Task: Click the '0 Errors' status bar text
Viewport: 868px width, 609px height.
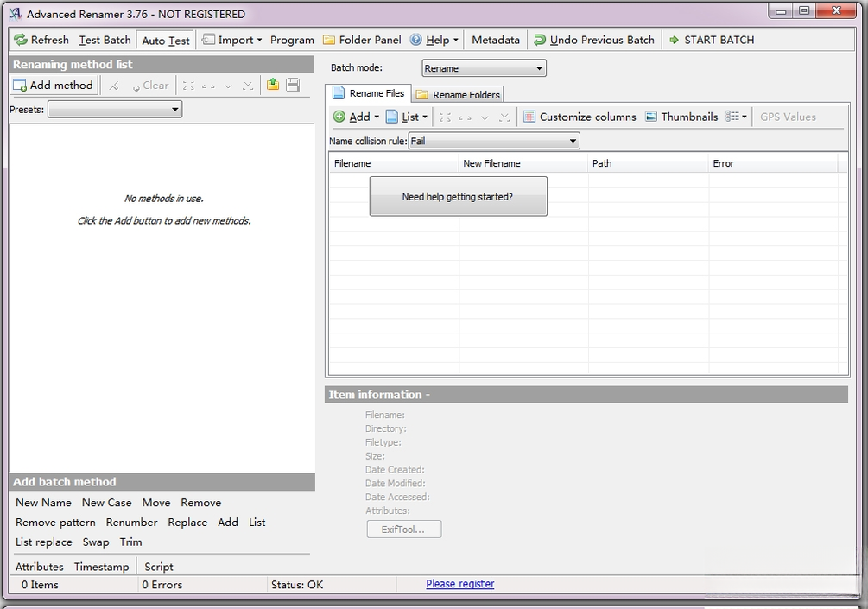Action: (x=162, y=585)
